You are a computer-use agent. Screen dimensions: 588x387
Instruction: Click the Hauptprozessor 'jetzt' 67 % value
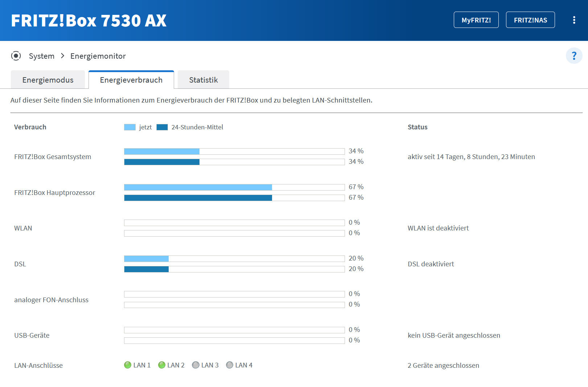coord(356,187)
